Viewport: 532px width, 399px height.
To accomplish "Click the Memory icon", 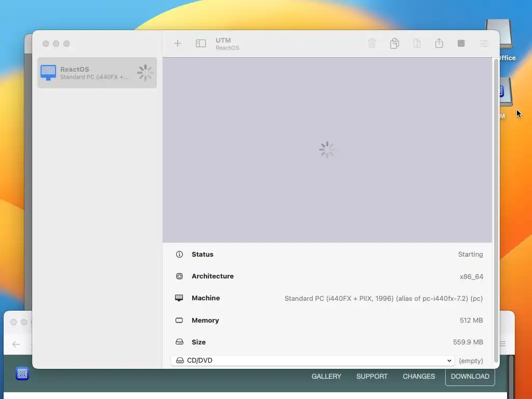I will [x=179, y=320].
